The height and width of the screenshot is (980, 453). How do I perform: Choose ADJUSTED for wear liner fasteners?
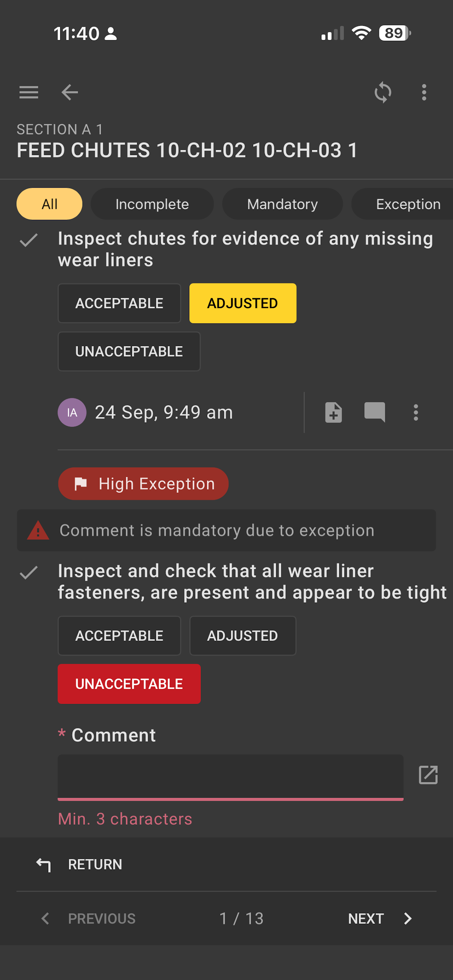243,636
